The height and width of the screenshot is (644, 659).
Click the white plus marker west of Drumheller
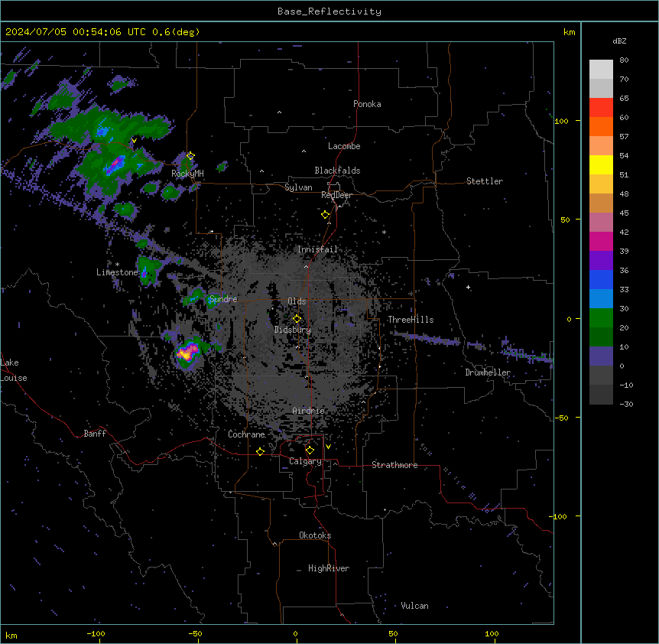(x=468, y=287)
